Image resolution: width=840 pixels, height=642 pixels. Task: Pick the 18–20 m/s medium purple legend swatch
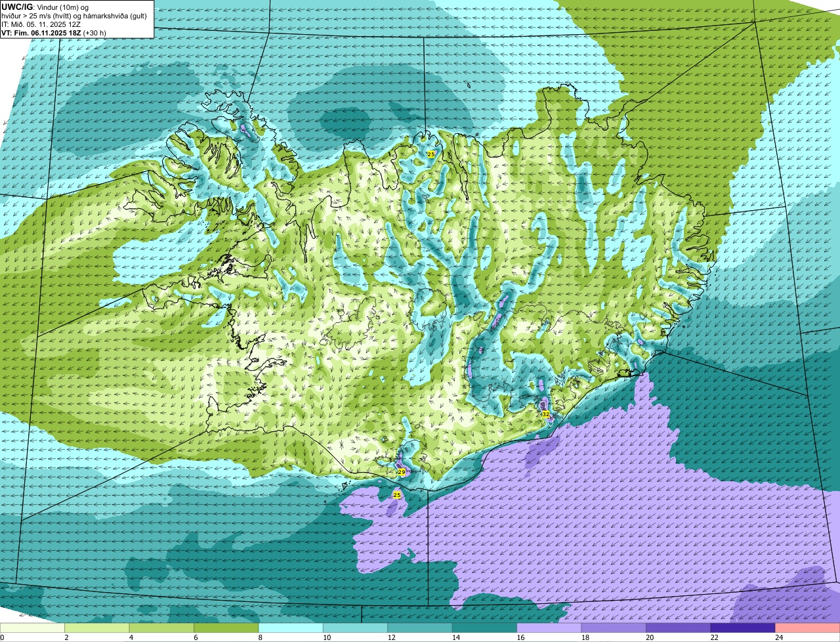click(614, 628)
